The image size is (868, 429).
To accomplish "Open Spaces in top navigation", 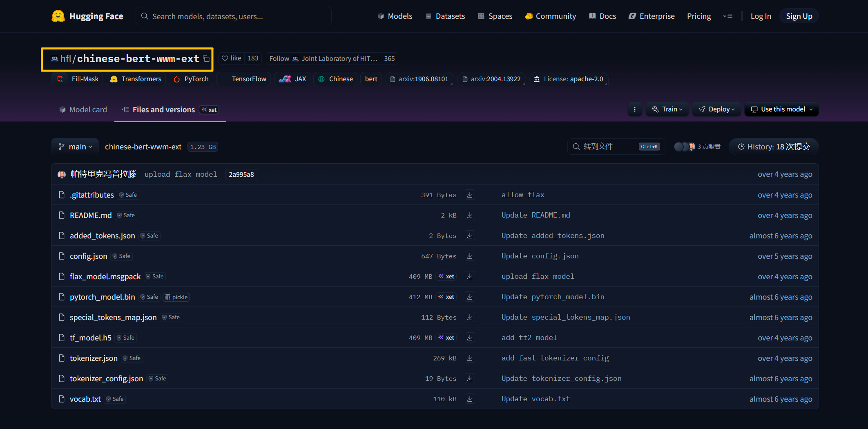I will [495, 16].
